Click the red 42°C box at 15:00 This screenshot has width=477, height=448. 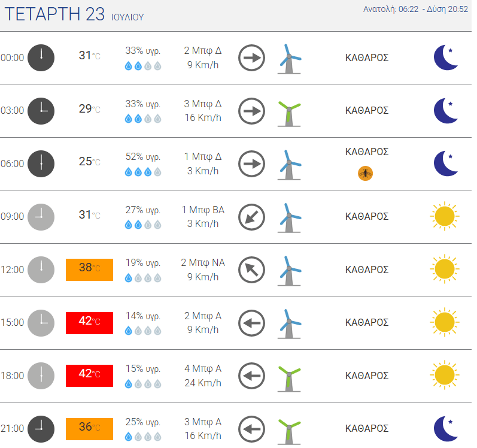click(89, 323)
